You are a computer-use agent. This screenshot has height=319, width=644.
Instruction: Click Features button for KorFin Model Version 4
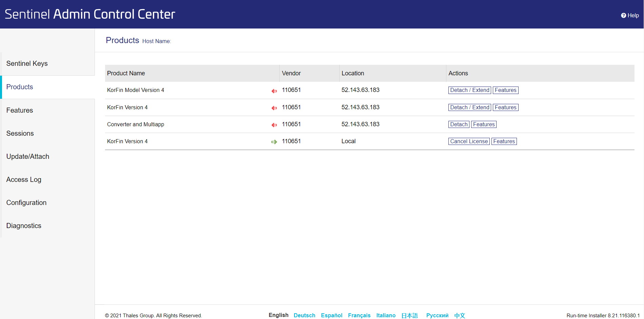point(505,90)
